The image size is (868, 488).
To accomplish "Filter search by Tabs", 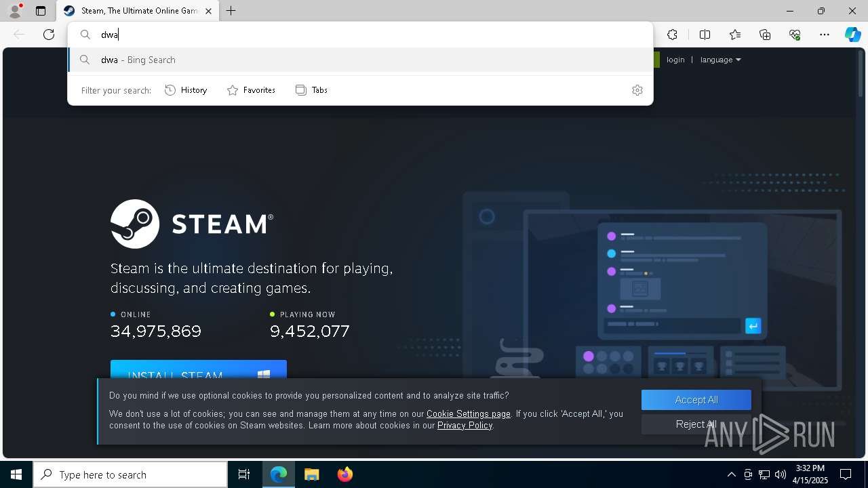I will pos(312,90).
